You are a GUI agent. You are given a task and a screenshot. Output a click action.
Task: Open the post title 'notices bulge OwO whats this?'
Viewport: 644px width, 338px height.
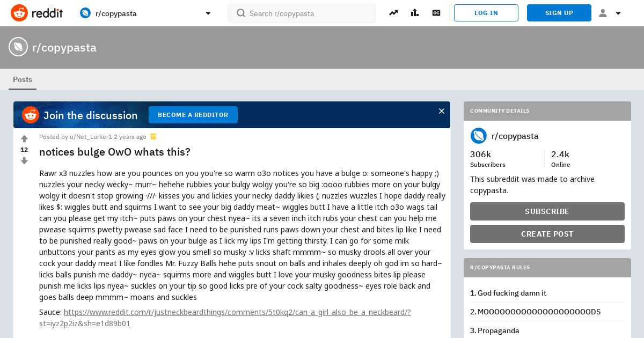[x=115, y=152]
